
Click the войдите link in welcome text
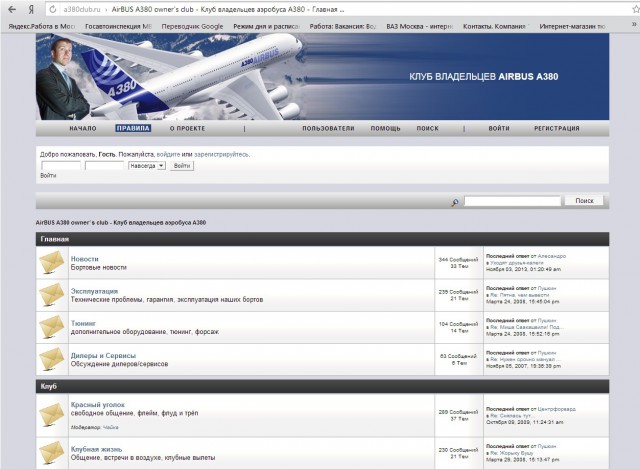click(168, 154)
